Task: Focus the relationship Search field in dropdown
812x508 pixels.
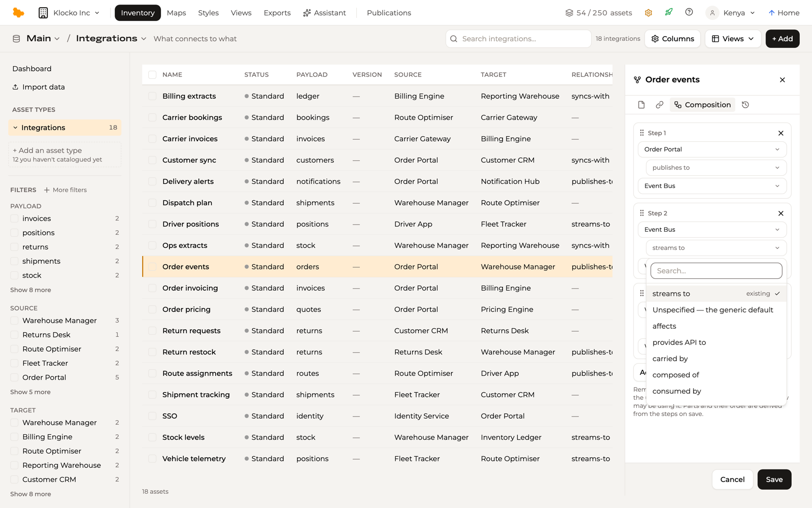Action: (x=716, y=271)
